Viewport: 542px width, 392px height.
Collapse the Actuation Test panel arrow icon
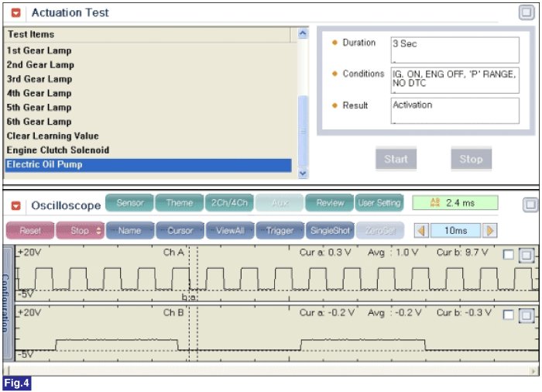pyautogui.click(x=15, y=13)
